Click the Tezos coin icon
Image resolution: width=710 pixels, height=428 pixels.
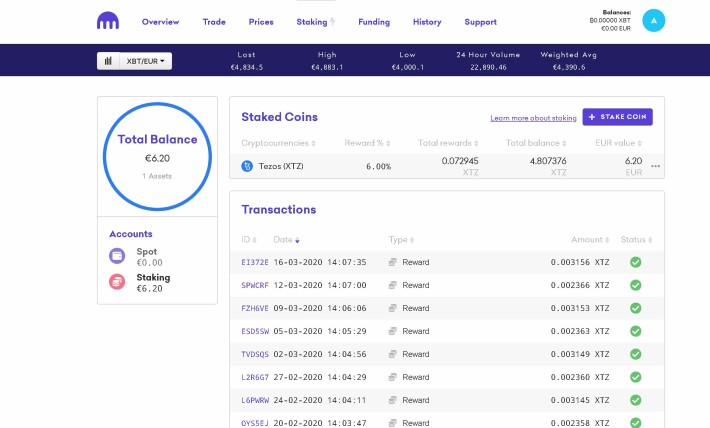[247, 166]
